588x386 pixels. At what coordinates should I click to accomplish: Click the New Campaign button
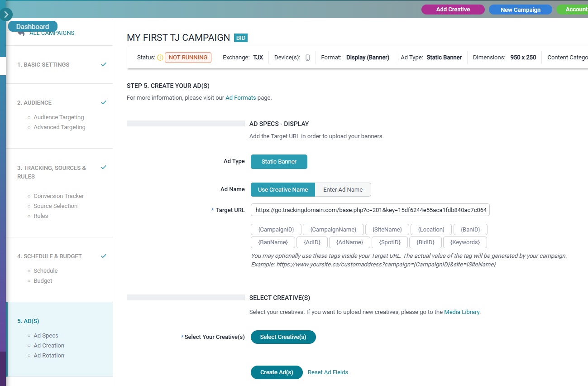pyautogui.click(x=520, y=10)
